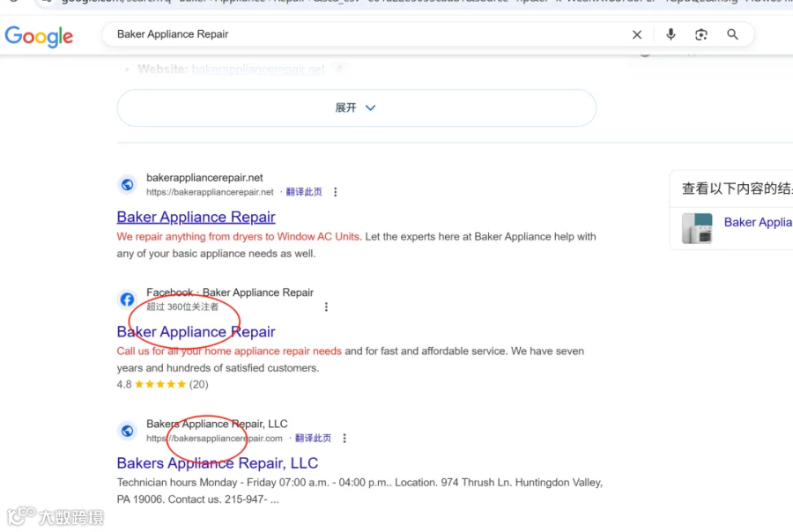
Task: Select the 查看以下内容的结 side panel heading
Action: coord(737,188)
